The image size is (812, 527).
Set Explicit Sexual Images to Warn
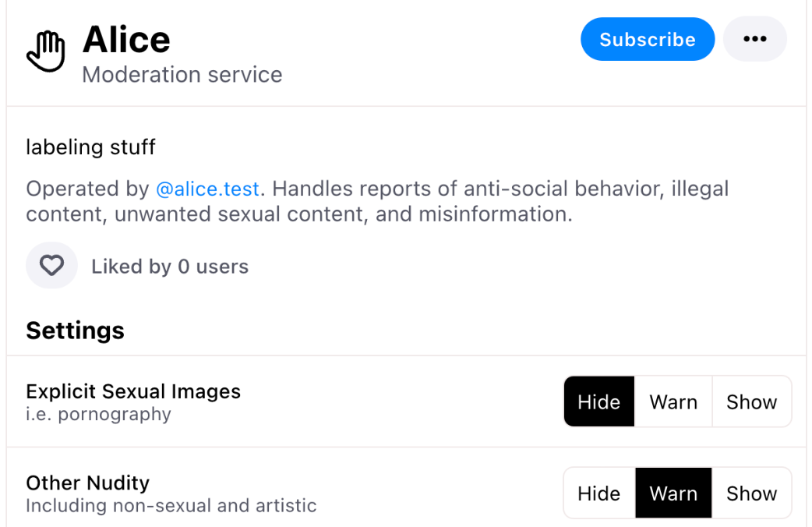(673, 402)
